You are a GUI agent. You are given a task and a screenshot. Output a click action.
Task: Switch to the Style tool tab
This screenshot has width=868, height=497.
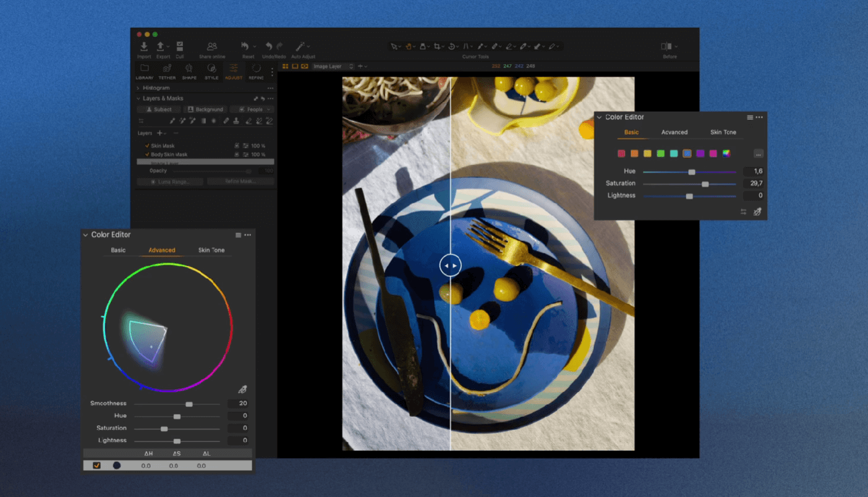coord(211,72)
